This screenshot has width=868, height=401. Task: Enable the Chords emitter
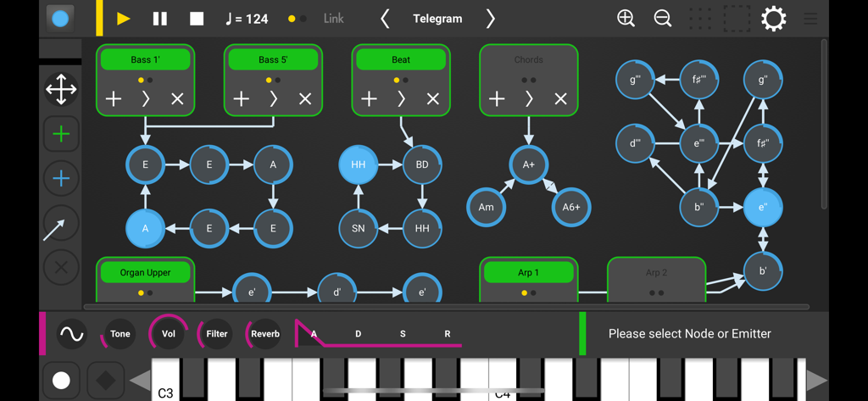(529, 60)
